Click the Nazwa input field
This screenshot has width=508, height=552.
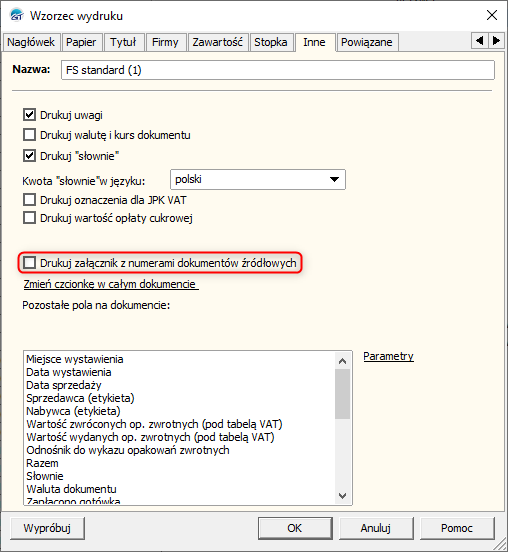[278, 70]
